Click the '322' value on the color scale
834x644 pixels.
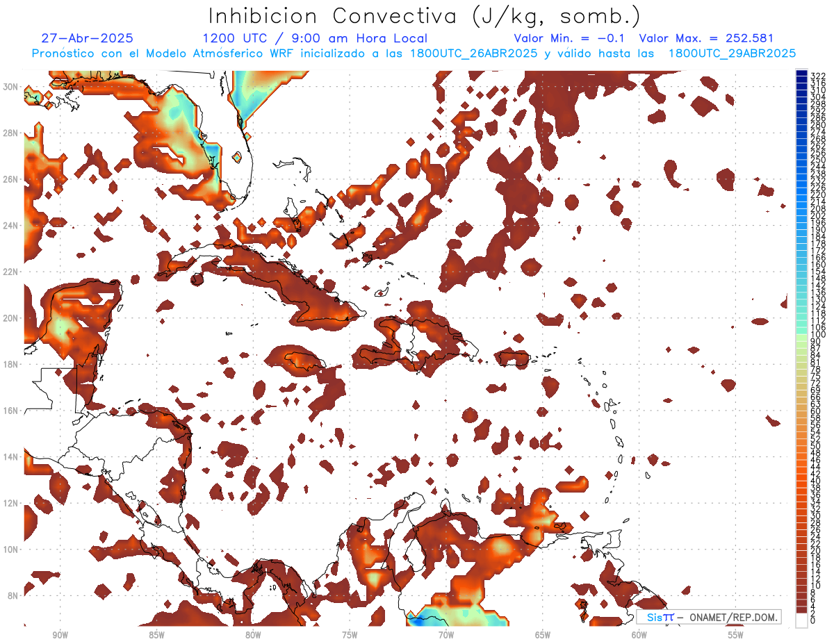[x=817, y=76]
